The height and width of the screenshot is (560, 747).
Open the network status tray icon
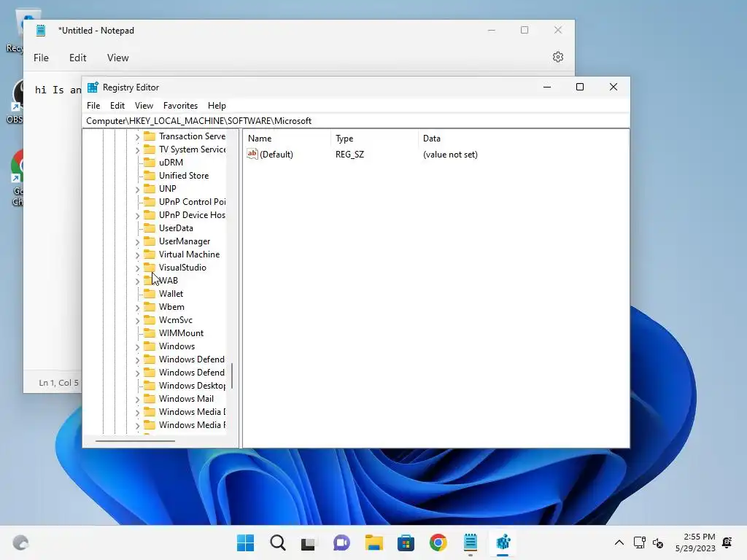[x=639, y=542]
